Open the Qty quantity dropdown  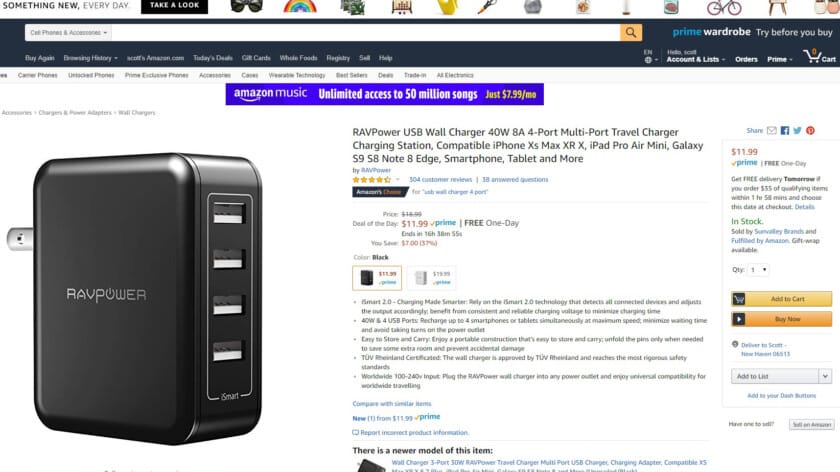point(759,269)
